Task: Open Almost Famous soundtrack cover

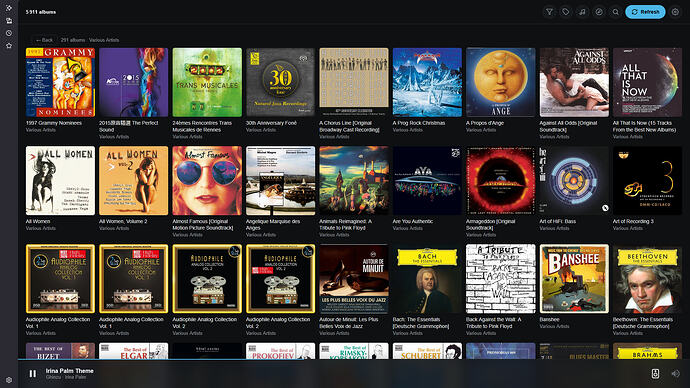Action: pos(207,180)
